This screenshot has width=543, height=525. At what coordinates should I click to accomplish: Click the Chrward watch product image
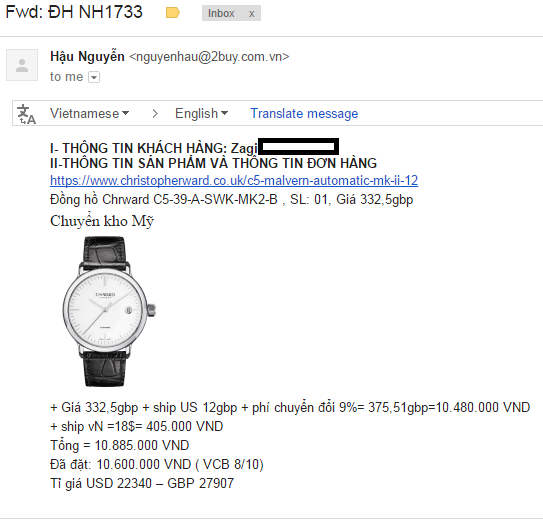[109, 311]
